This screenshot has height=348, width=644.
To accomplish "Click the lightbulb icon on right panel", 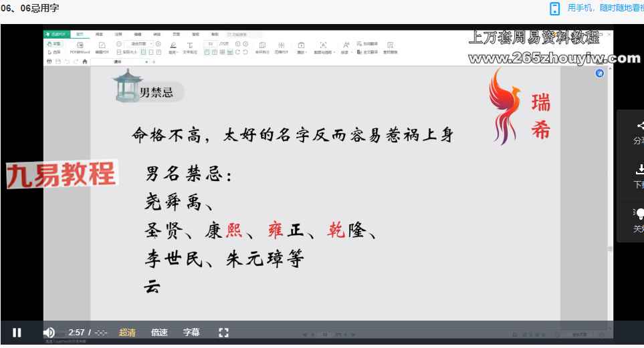I will pos(640,213).
